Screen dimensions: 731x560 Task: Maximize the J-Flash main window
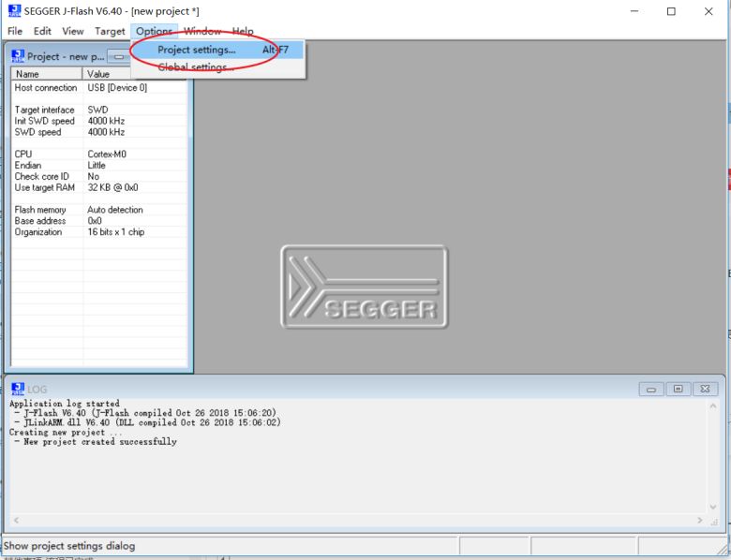(671, 11)
